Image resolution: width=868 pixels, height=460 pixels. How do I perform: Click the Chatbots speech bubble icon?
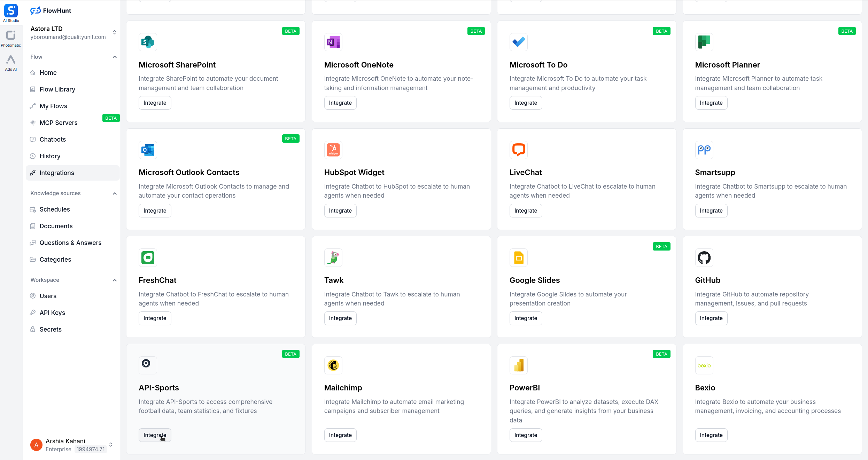tap(33, 139)
